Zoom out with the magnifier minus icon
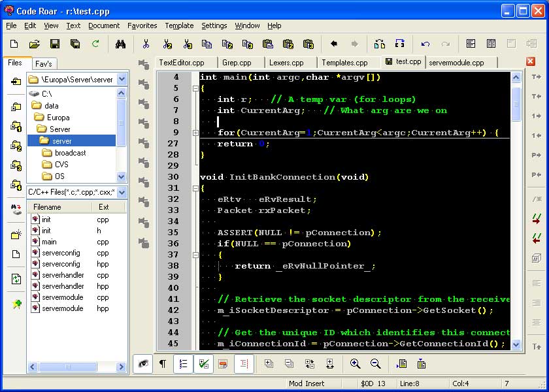The image size is (549, 392). (376, 364)
